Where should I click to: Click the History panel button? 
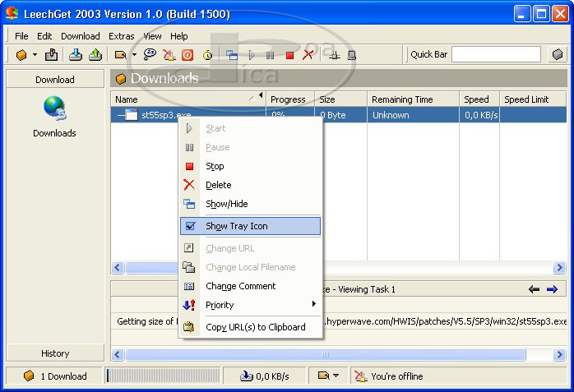(x=55, y=353)
